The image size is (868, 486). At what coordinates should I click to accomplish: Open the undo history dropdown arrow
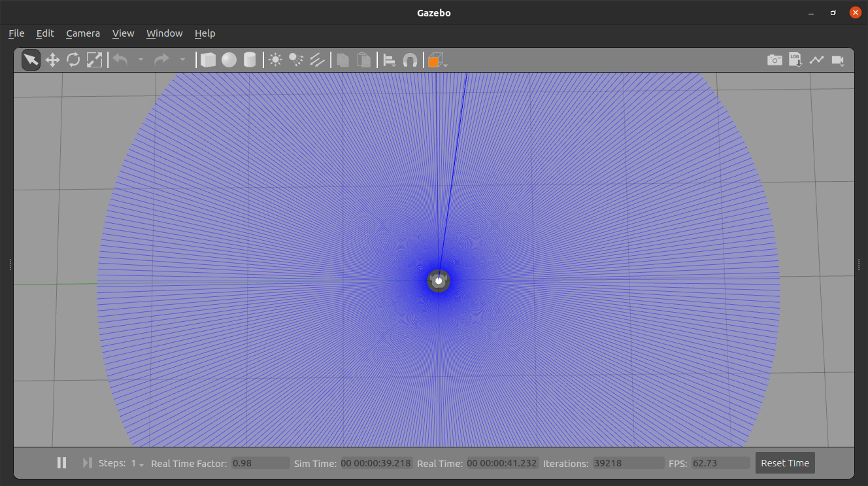(x=141, y=60)
